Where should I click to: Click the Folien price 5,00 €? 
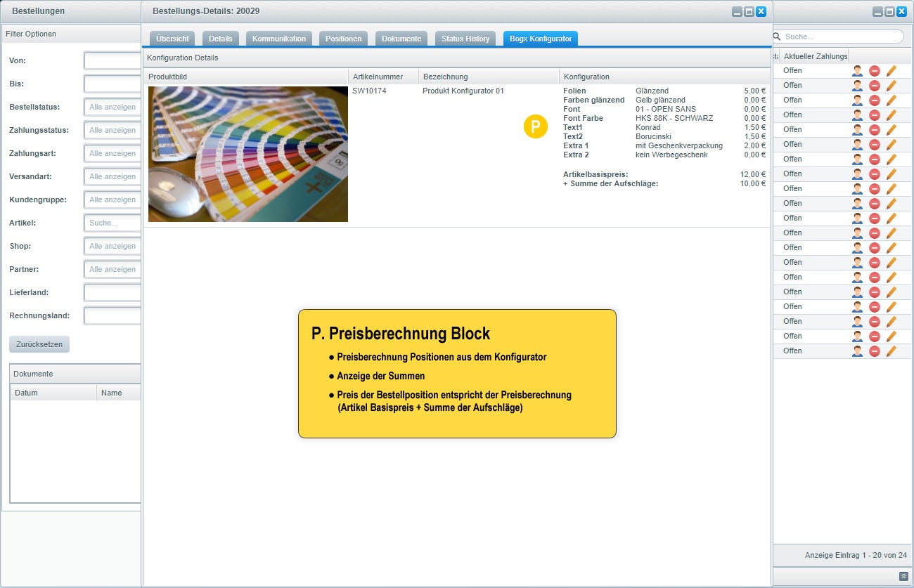point(755,91)
